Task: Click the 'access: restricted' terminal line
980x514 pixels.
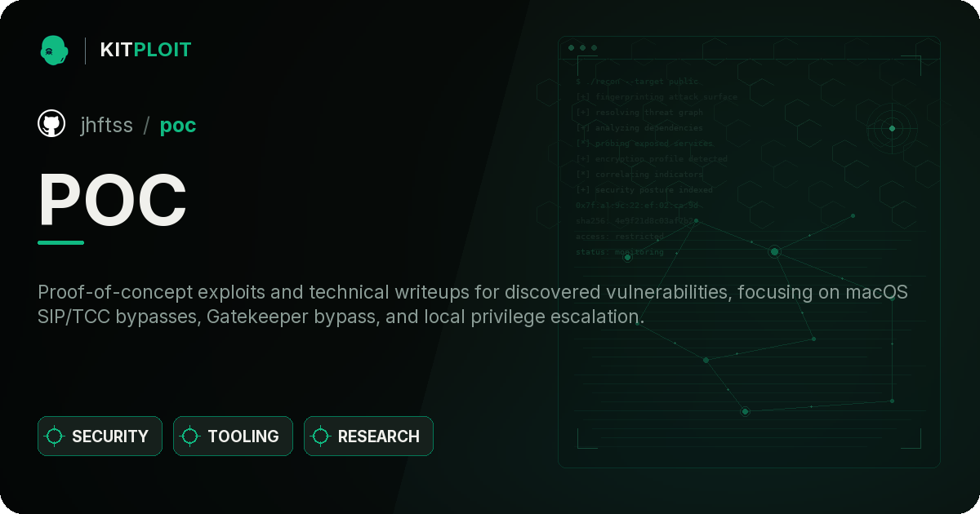Action: [x=620, y=237]
